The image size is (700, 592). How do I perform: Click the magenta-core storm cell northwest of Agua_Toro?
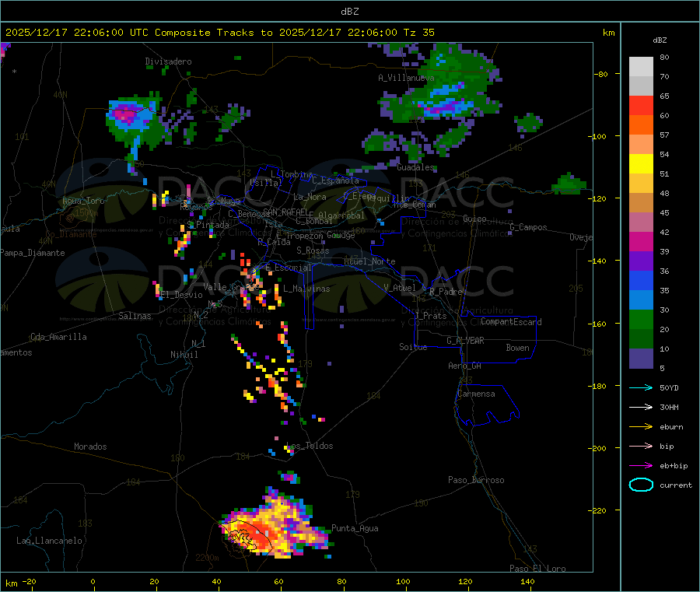[x=134, y=120]
